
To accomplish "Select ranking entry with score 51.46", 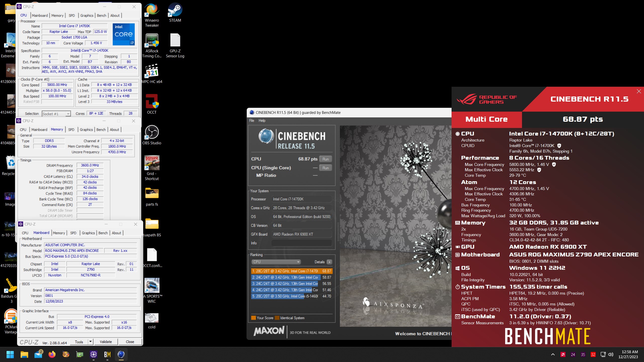I will (292, 290).
